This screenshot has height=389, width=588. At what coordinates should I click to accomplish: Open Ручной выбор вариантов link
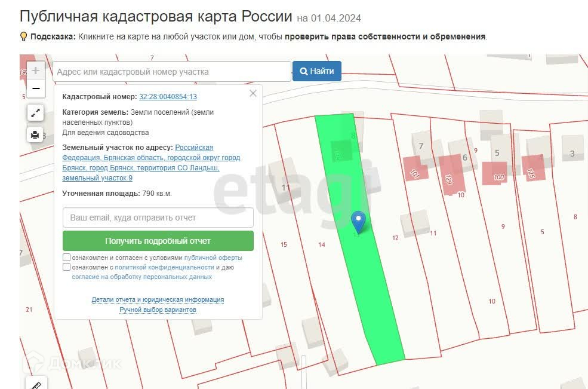tap(158, 310)
